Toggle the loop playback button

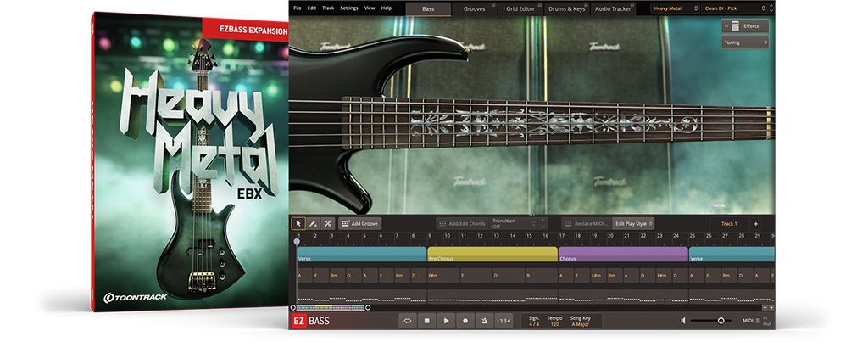coord(408,320)
